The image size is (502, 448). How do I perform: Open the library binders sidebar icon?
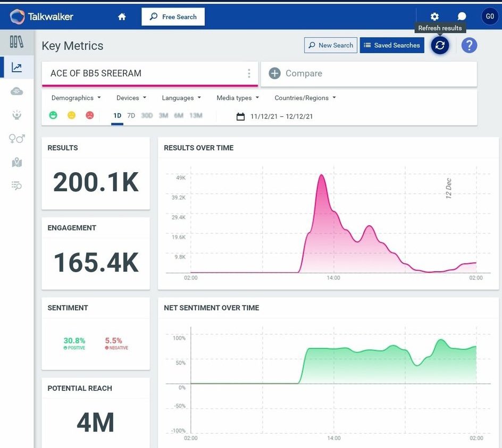click(16, 42)
